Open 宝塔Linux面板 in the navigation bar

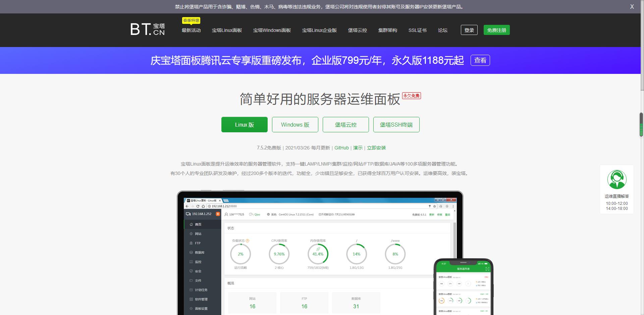coord(227,30)
